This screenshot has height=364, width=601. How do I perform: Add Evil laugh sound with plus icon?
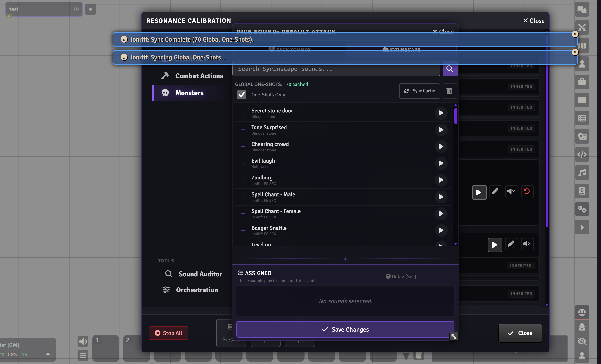click(x=243, y=163)
